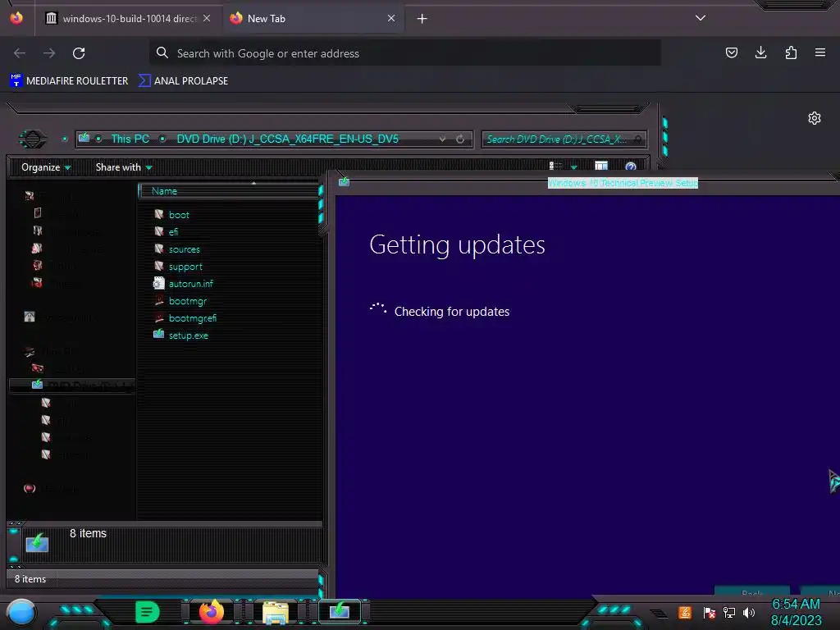This screenshot has width=840, height=630.
Task: Change Explorer view icon
Action: [x=556, y=166]
